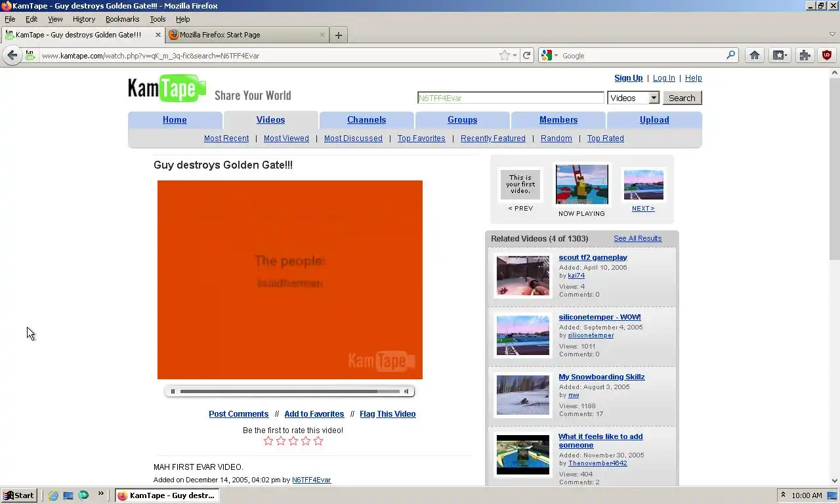Open the History menu
This screenshot has width=840, height=504.
tap(84, 19)
